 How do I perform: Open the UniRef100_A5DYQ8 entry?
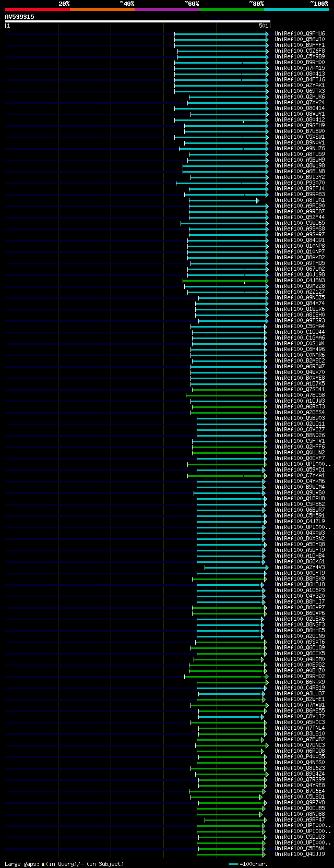pyautogui.click(x=300, y=544)
